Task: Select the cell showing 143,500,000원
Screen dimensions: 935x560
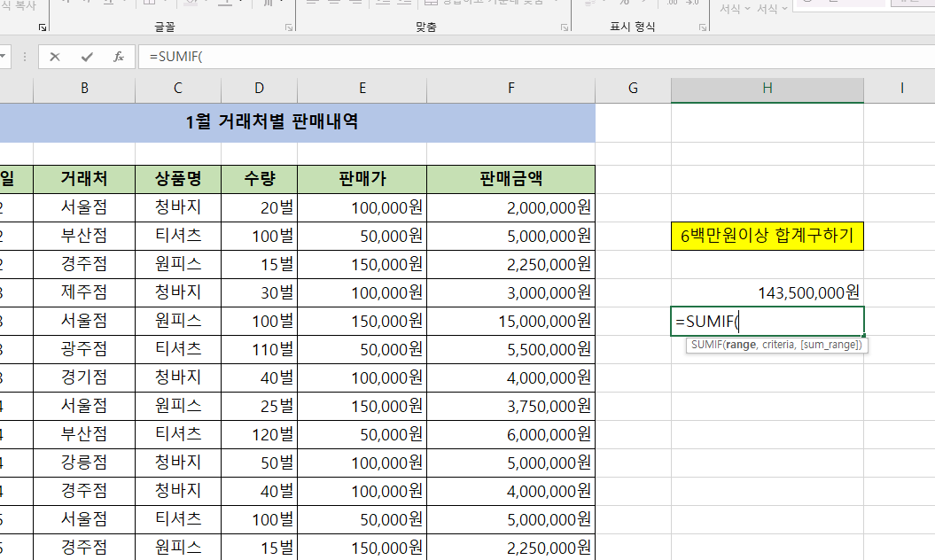Action: tap(767, 292)
